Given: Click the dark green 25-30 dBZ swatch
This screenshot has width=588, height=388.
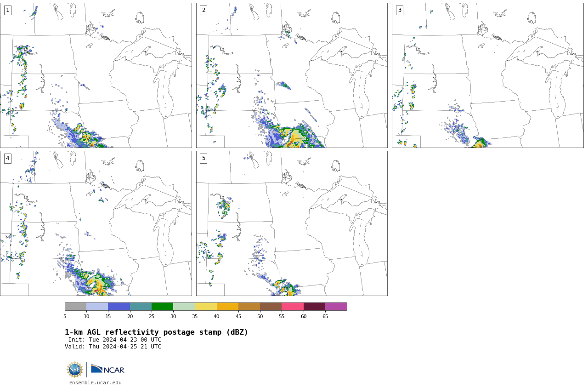Looking at the screenshot, I should [x=162, y=307].
